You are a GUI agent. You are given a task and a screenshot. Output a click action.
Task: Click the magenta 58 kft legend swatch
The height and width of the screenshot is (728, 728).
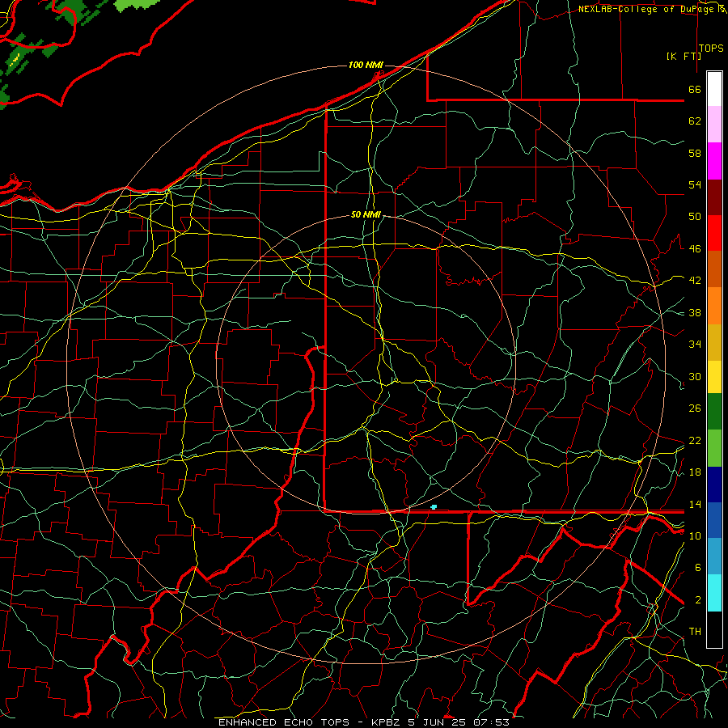[714, 161]
